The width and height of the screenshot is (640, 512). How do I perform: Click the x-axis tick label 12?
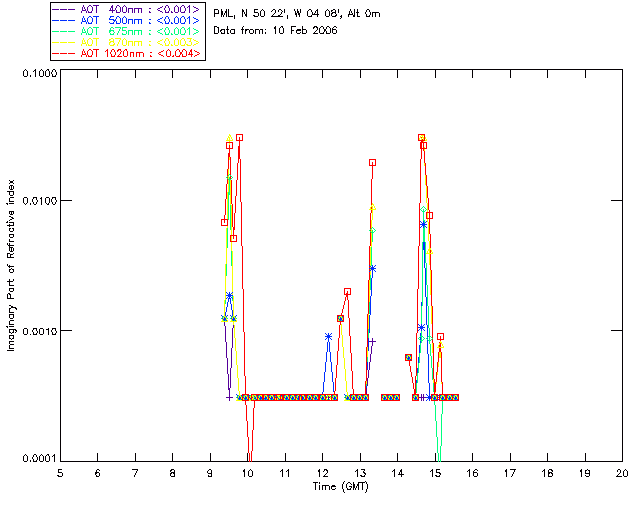(x=322, y=473)
